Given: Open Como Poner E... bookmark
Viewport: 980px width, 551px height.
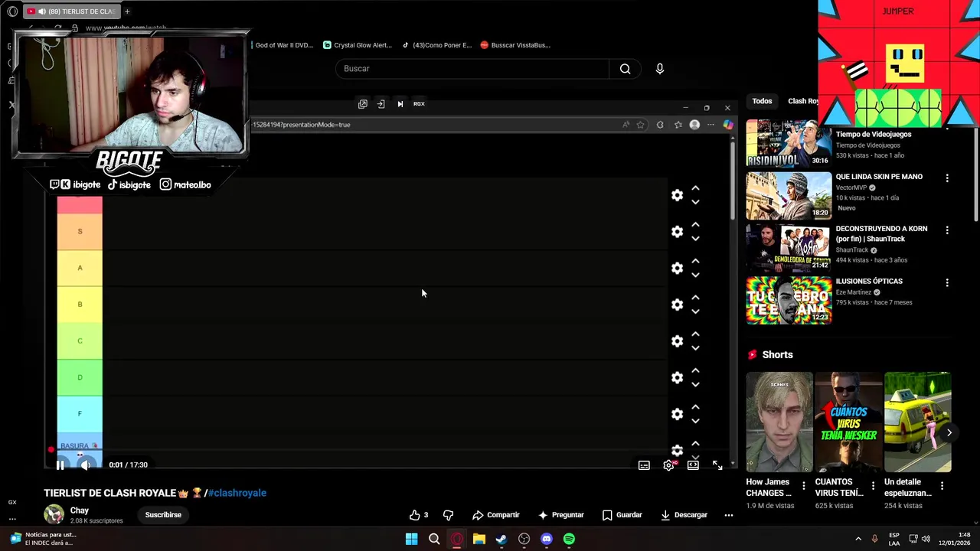Looking at the screenshot, I should [x=437, y=45].
